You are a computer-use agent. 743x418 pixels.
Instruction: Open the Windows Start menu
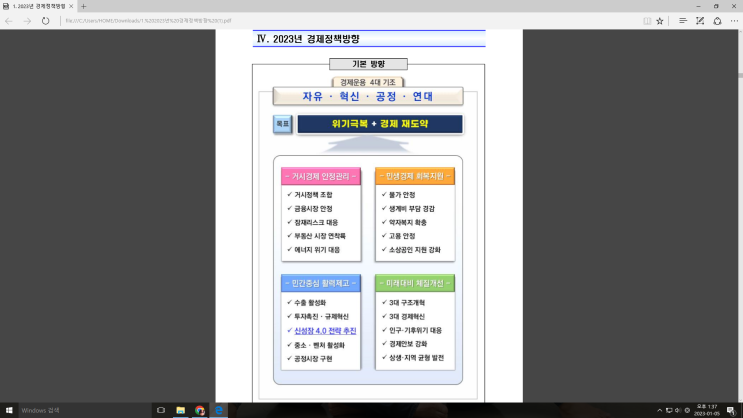(x=9, y=410)
